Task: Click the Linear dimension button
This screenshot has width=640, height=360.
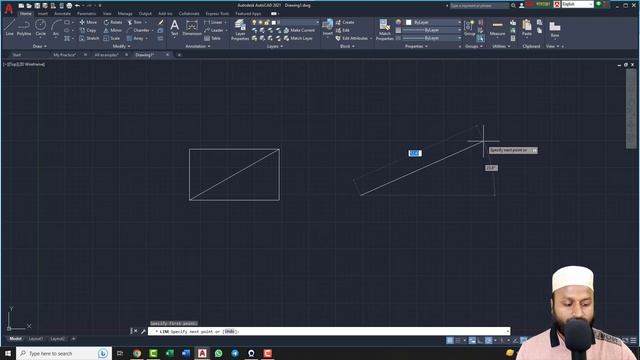Action: (213, 22)
